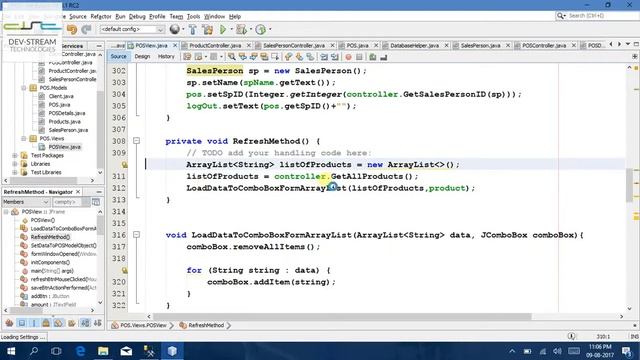Screen dimensions: 640x360
Task: Click the Find Next Occurrence editor icon
Action: 253,57
